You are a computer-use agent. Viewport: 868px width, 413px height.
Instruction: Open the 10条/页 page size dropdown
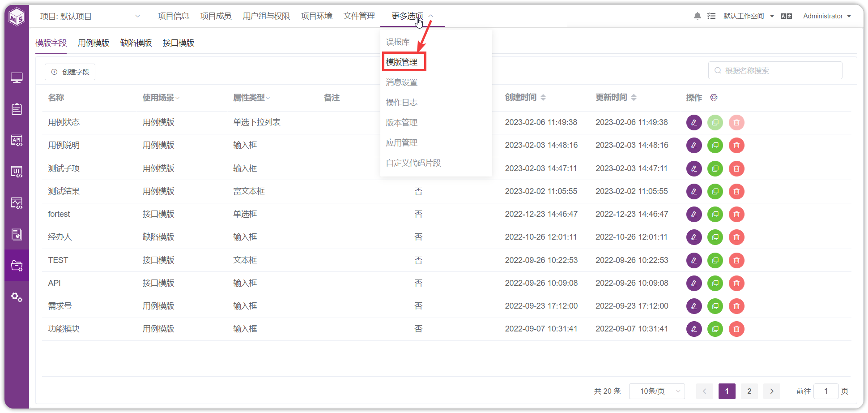(x=657, y=391)
